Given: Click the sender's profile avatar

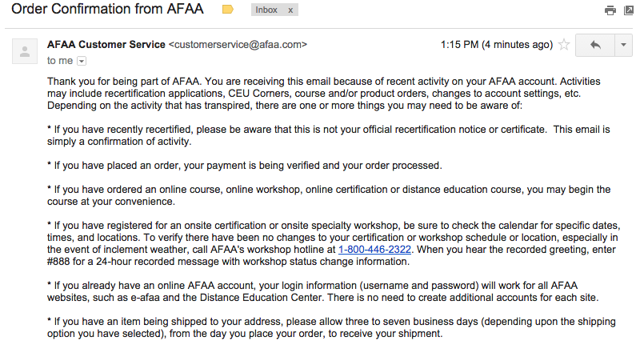Looking at the screenshot, I should coord(25,52).
